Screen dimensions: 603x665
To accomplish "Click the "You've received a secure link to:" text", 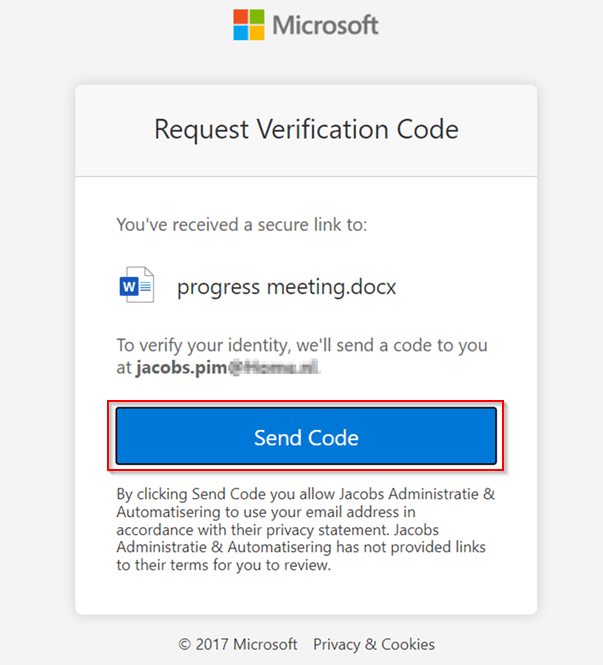I will [242, 224].
